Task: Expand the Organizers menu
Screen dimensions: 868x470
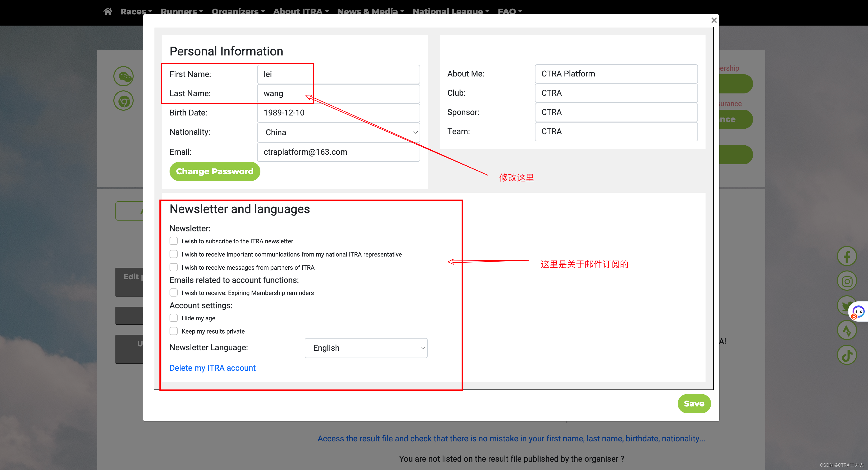Action: pyautogui.click(x=238, y=11)
